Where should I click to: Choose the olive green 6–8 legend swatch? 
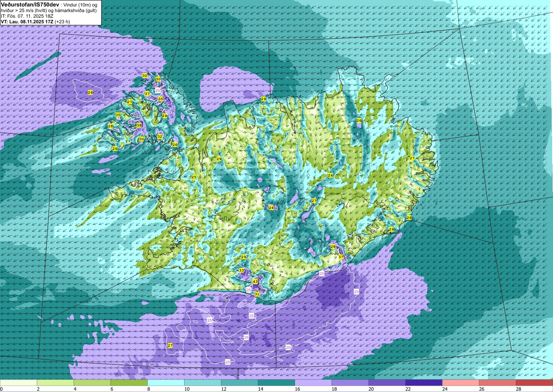pyautogui.click(x=129, y=383)
